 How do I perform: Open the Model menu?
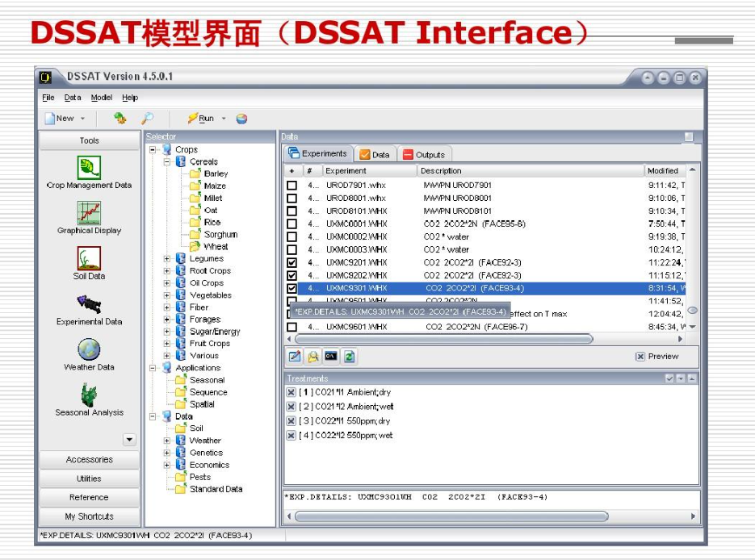pos(102,97)
